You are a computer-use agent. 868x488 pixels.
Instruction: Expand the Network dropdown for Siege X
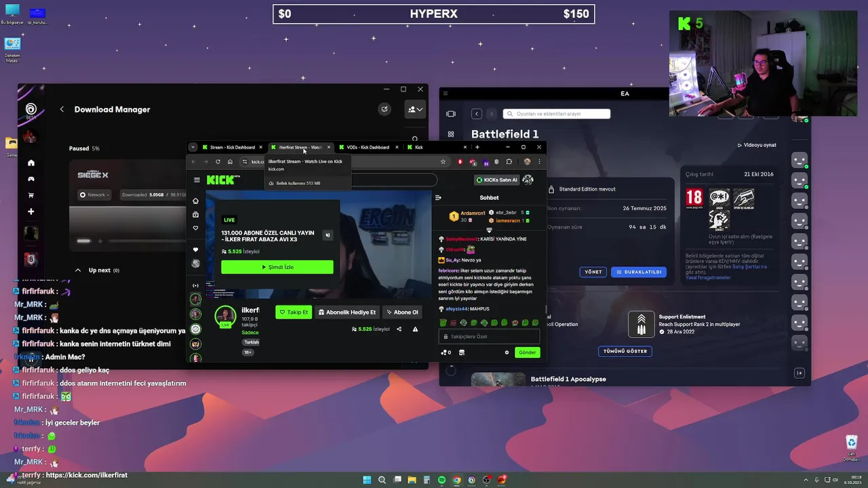coord(94,195)
